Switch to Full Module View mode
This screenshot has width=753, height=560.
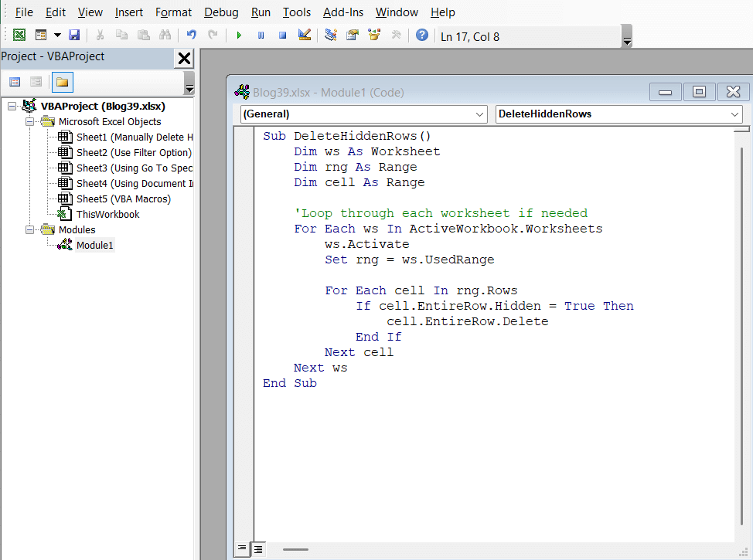point(257,548)
